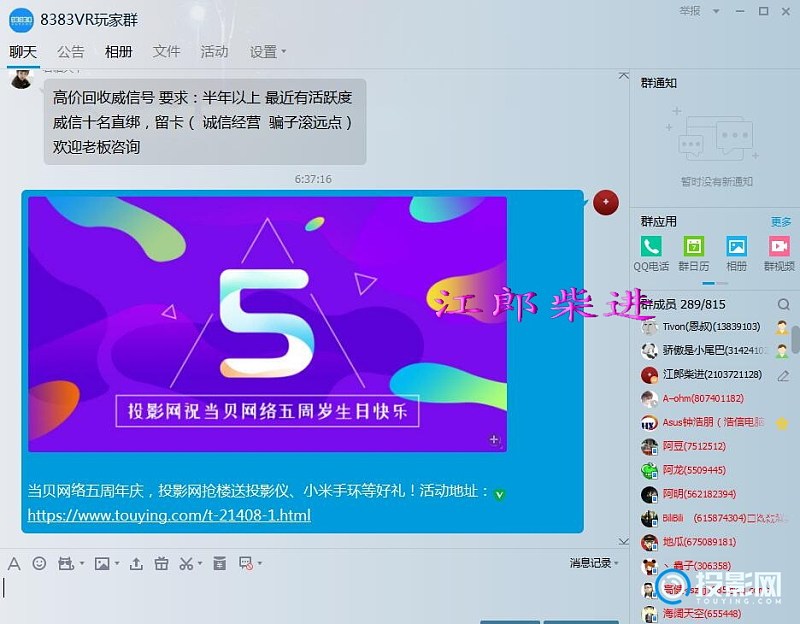800x624 pixels.
Task: Click the group name 8383VR玩家群
Action: pyautogui.click(x=89, y=20)
